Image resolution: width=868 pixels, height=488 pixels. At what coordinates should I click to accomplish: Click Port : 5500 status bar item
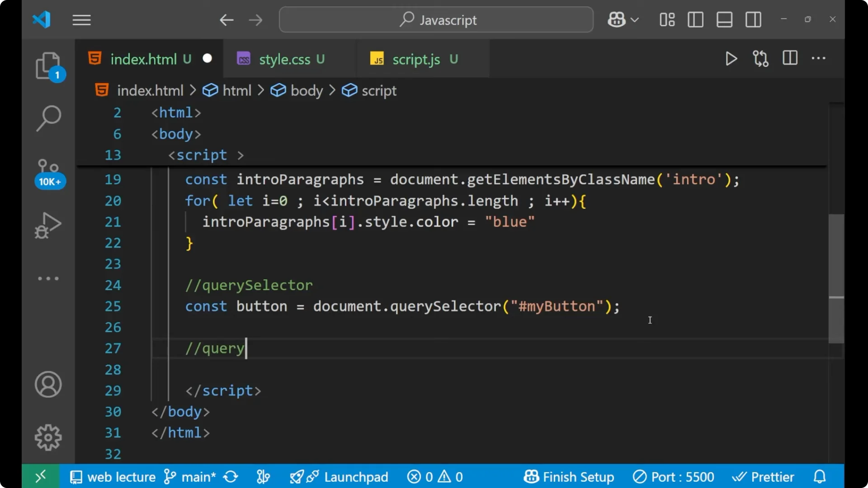pyautogui.click(x=674, y=476)
